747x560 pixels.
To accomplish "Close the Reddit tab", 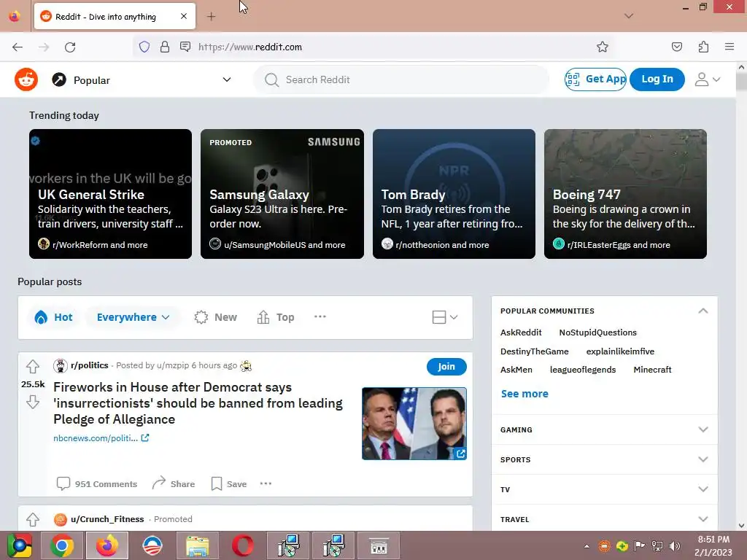I will 183,16.
